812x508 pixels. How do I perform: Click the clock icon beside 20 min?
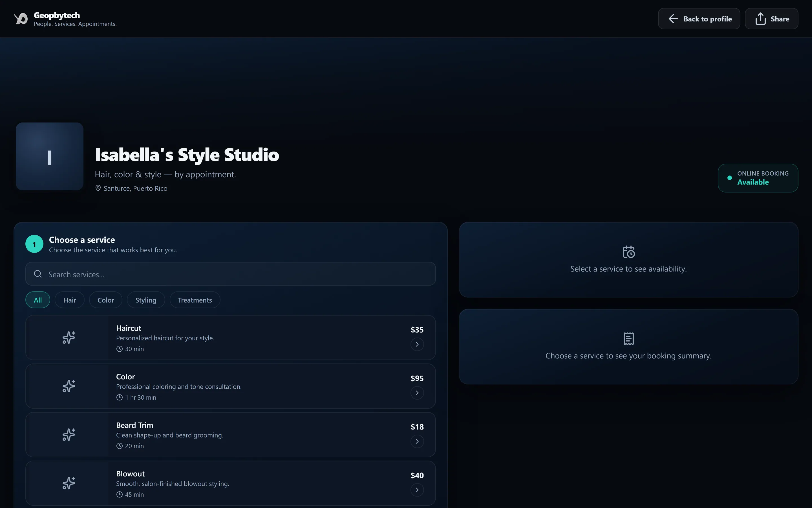tap(120, 446)
